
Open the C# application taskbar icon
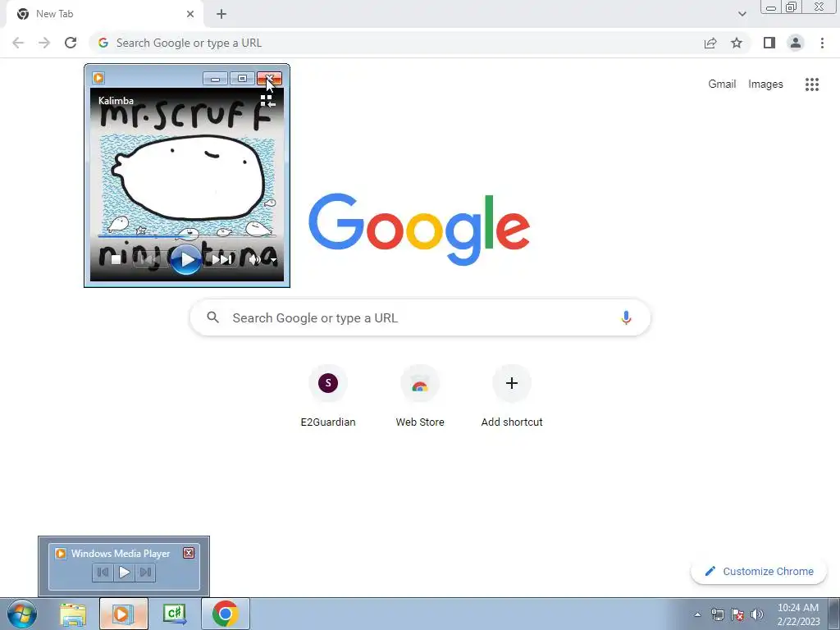[x=175, y=614]
